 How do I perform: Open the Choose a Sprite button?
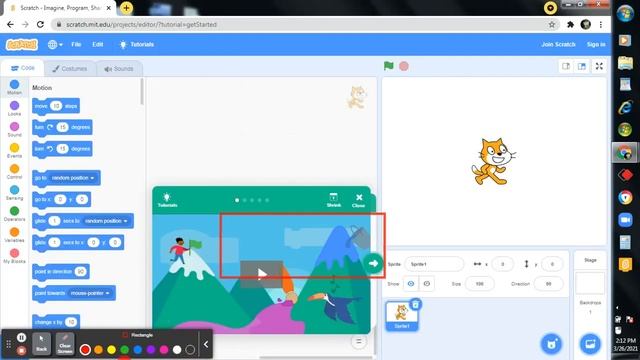click(551, 344)
